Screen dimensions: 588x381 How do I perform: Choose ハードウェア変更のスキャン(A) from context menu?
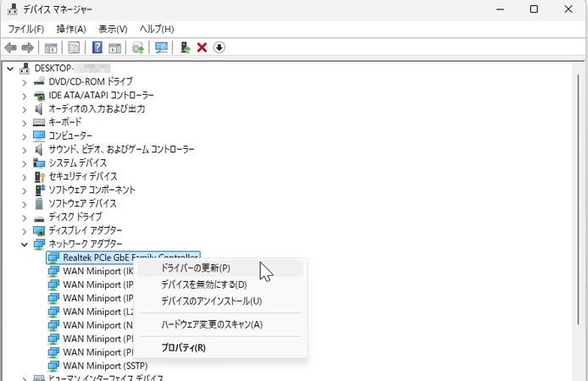(220, 324)
